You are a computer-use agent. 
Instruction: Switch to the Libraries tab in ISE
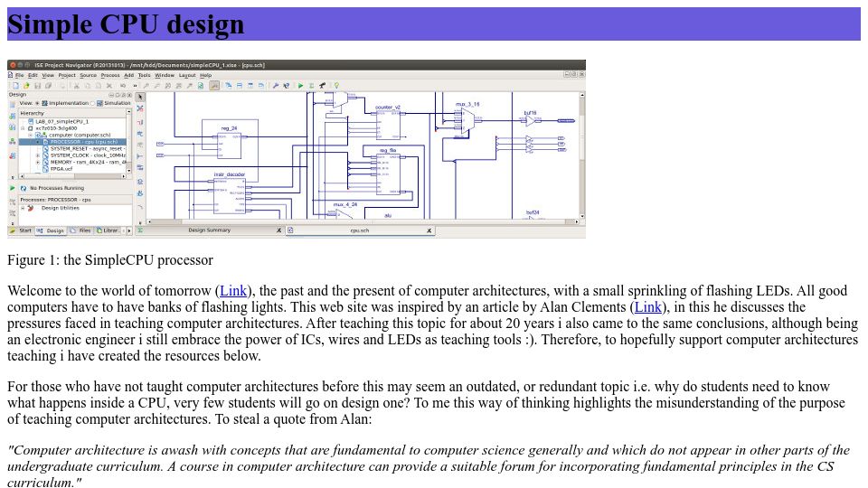108,230
